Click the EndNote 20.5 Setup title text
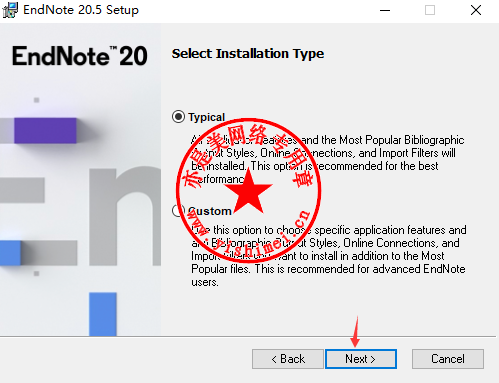 pos(81,10)
